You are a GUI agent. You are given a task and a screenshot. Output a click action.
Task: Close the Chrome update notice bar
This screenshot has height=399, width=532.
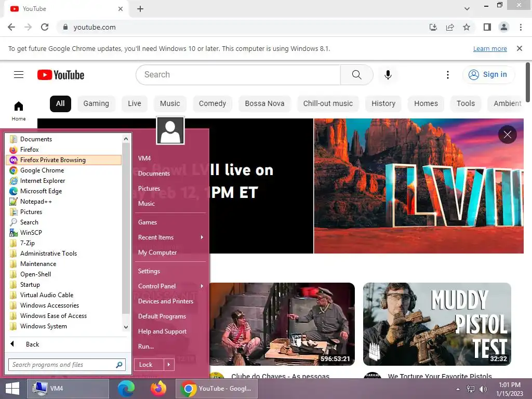click(520, 48)
